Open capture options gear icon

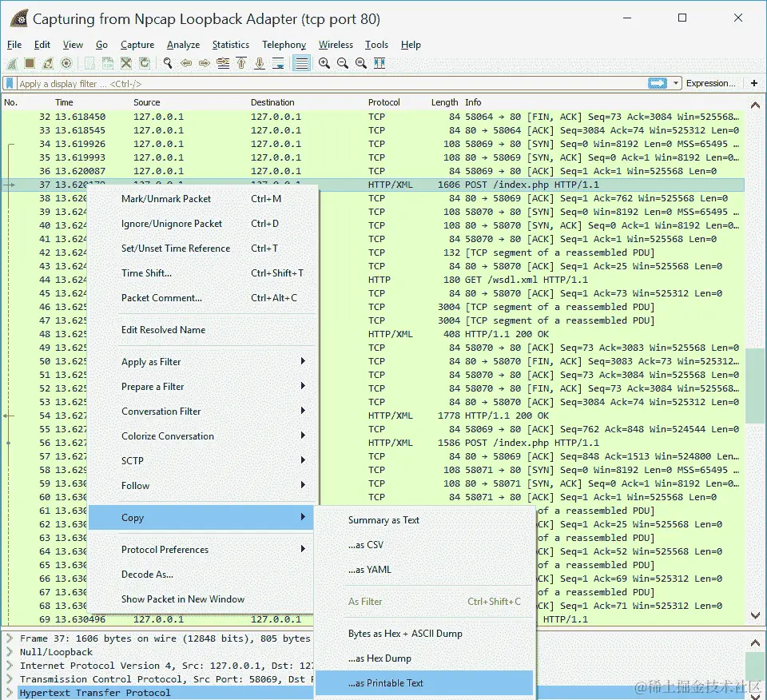click(66, 63)
